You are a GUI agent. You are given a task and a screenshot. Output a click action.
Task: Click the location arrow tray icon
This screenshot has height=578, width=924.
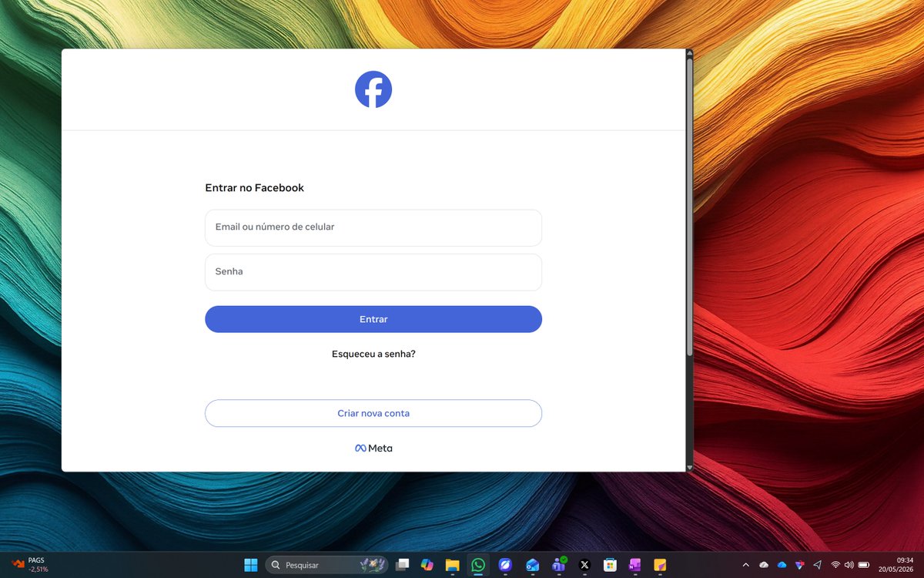pos(817,565)
